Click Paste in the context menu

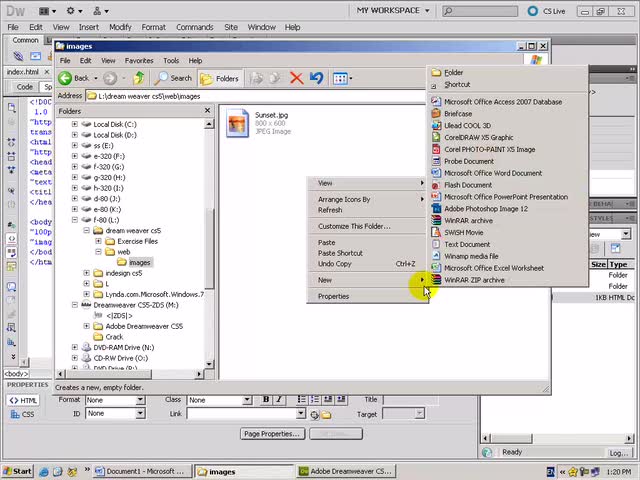pyautogui.click(x=367, y=242)
